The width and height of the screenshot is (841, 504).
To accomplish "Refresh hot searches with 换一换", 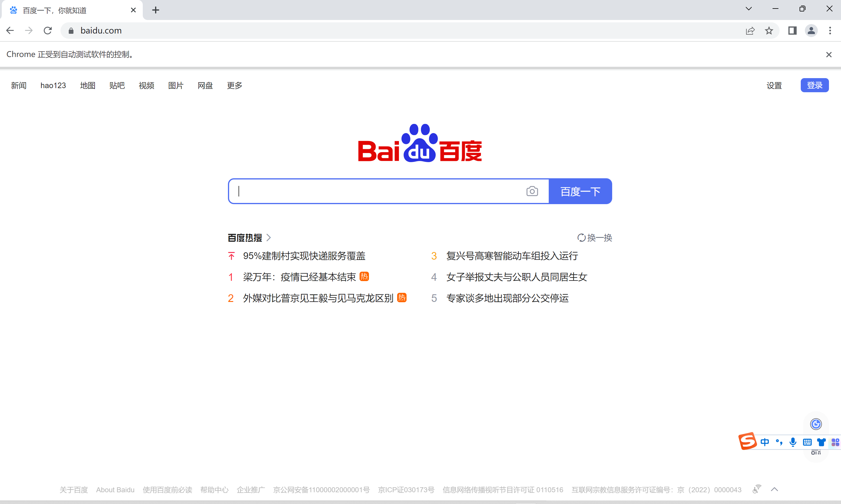I will 595,238.
